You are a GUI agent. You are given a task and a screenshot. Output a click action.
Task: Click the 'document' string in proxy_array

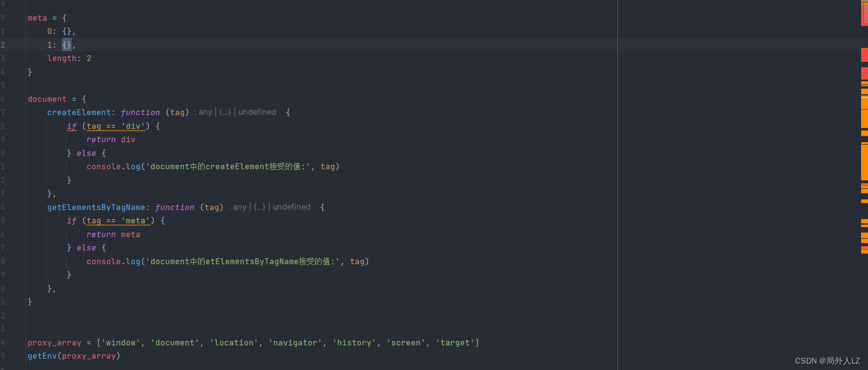175,343
